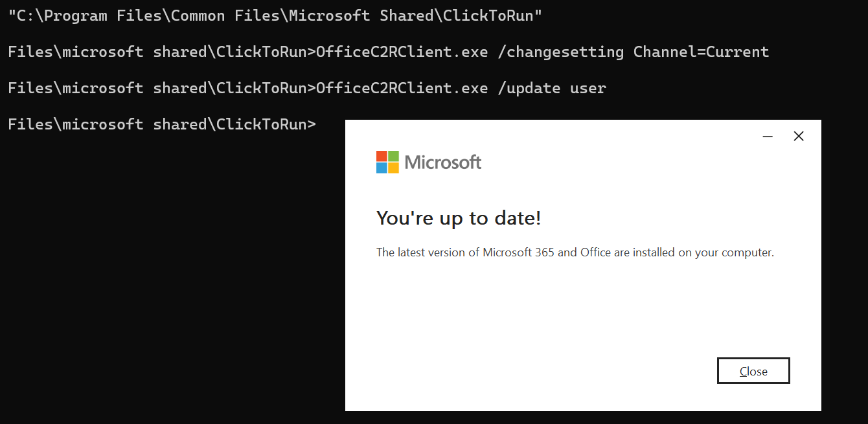
Task: Click the green square of the Microsoft logo
Action: [x=393, y=156]
